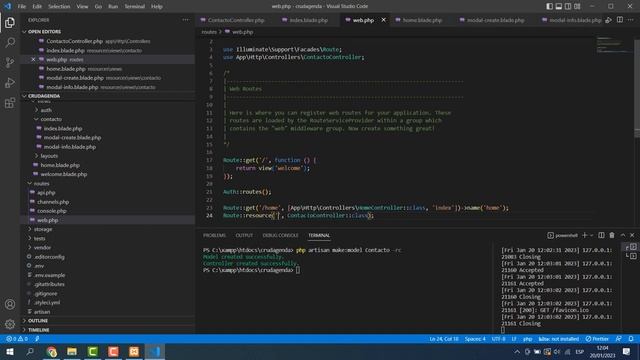This screenshot has height=360, width=640.
Task: Open the Selection menu
Action: (x=59, y=6)
